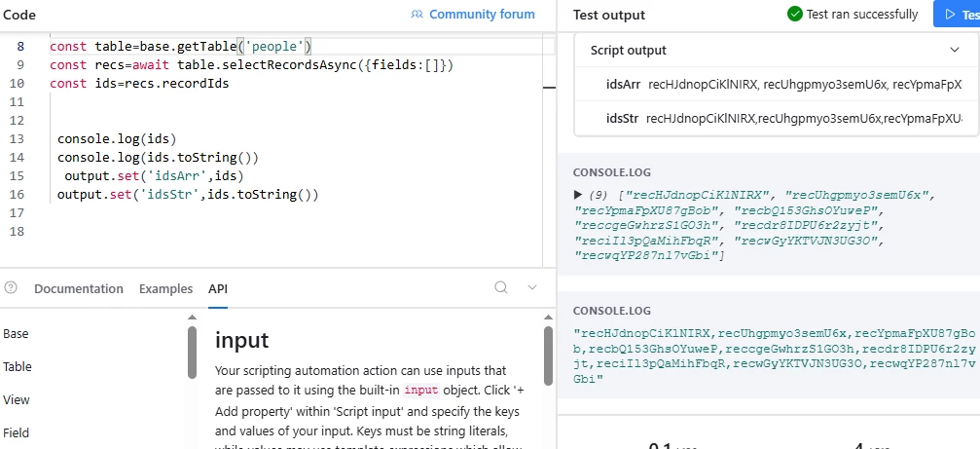
Task: Click the second CONSOLE.LOG heading
Action: [x=612, y=311]
